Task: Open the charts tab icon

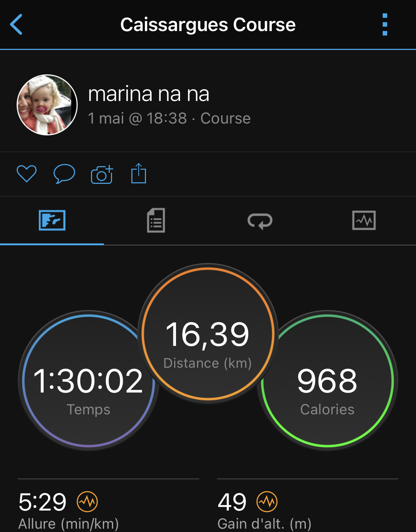Action: click(x=364, y=220)
